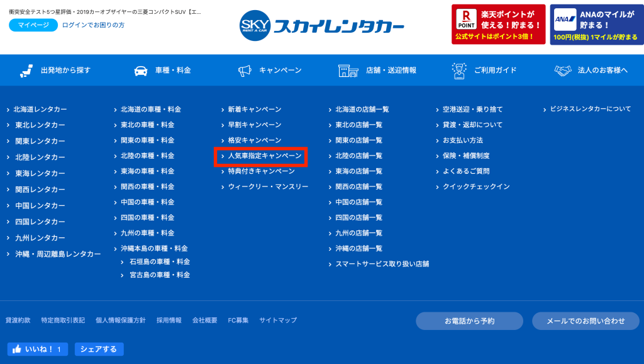Select 石垣島の車種・料金 sub-item
Viewport: 644px width, 364px height.
(159, 261)
